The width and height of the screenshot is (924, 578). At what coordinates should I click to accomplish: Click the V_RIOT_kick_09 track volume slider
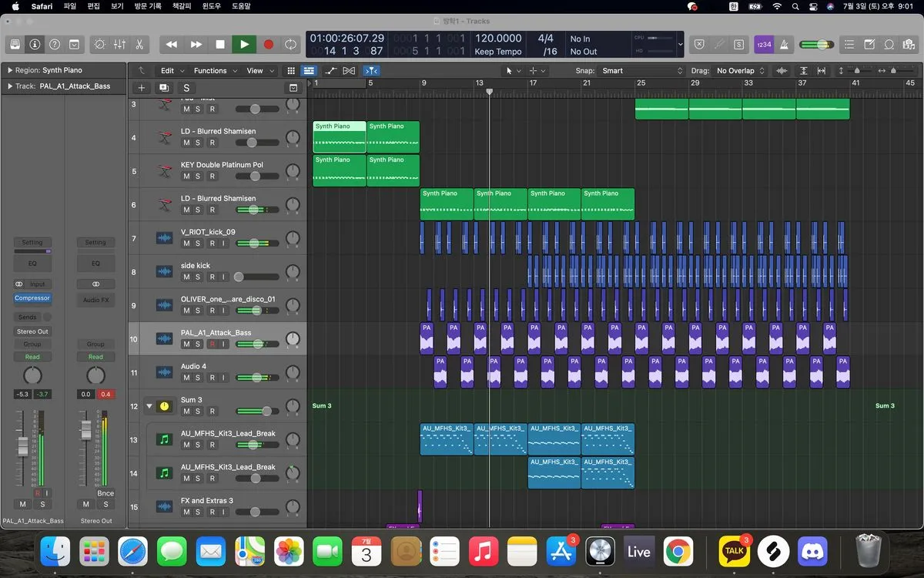[254, 244]
